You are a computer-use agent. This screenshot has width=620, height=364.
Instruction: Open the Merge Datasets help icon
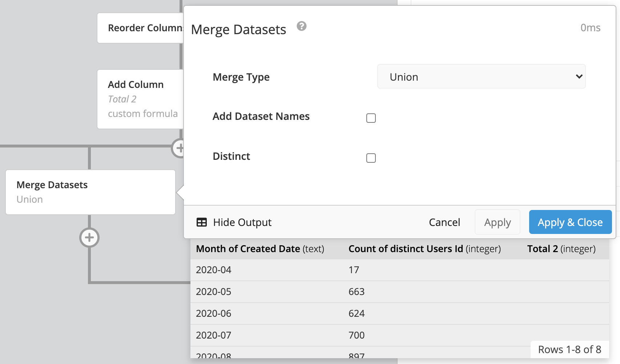click(302, 26)
